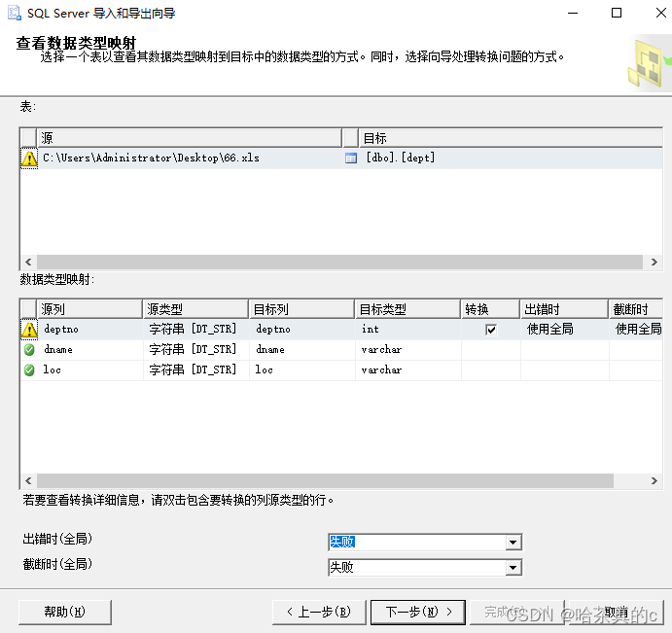The width and height of the screenshot is (672, 633).
Task: Click the 转换 column header
Action: (x=490, y=309)
